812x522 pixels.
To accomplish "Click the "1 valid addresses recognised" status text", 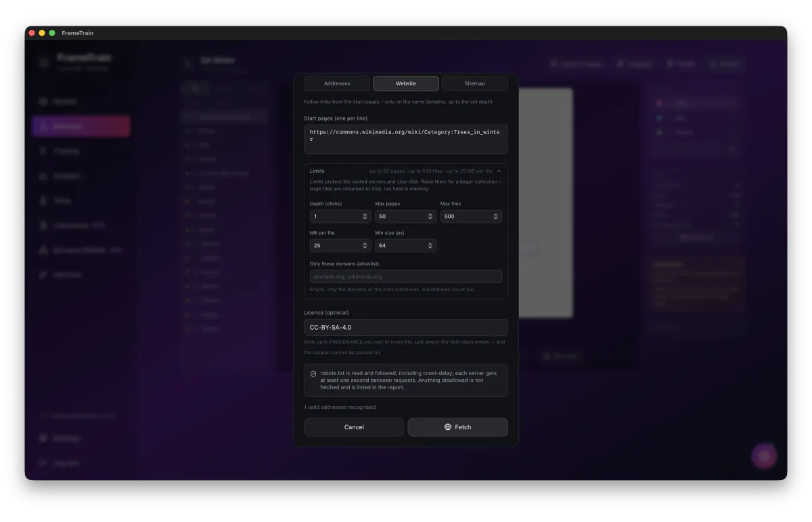I will [340, 407].
